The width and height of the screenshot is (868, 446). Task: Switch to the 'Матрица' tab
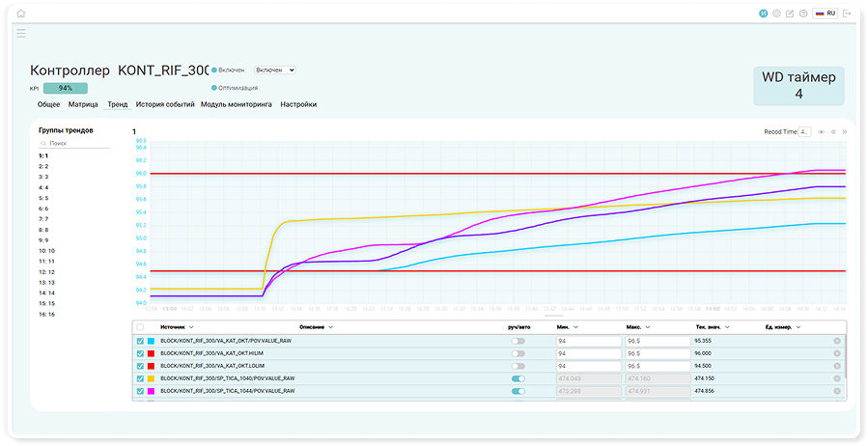click(83, 104)
